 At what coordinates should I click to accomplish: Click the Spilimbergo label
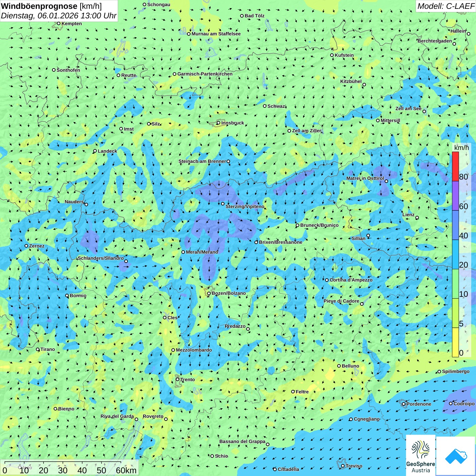click(456, 371)
